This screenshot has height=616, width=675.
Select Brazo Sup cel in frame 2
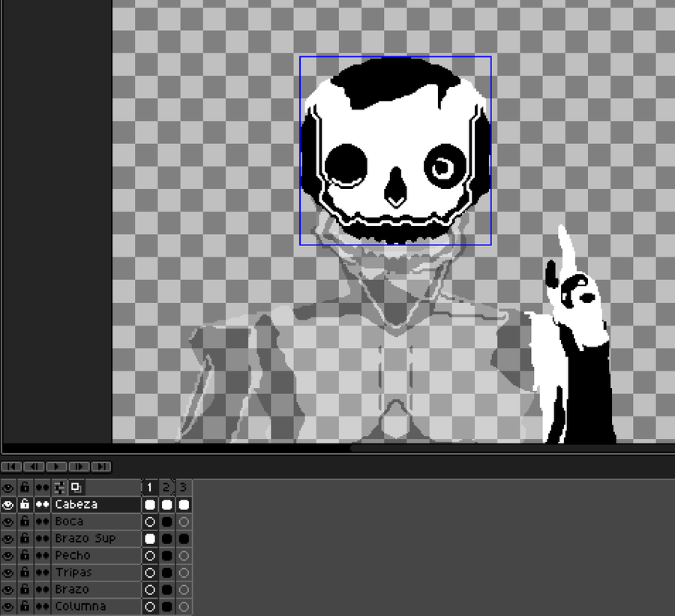click(x=166, y=539)
